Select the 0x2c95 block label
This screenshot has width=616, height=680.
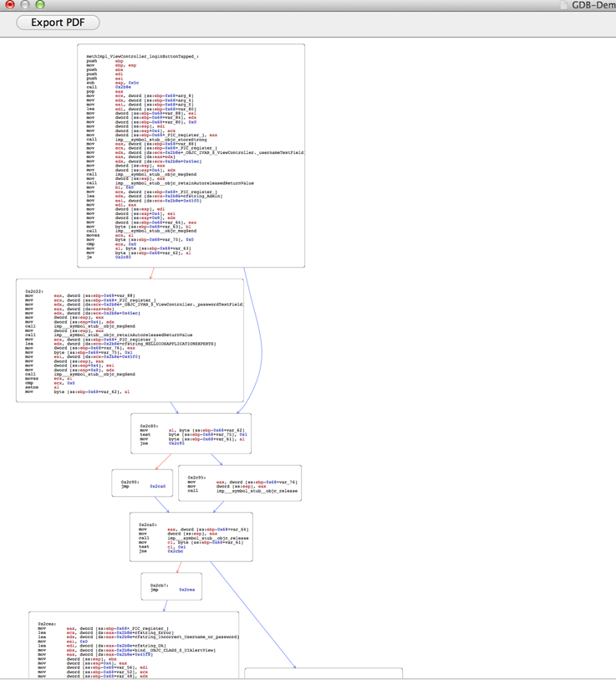point(197,478)
